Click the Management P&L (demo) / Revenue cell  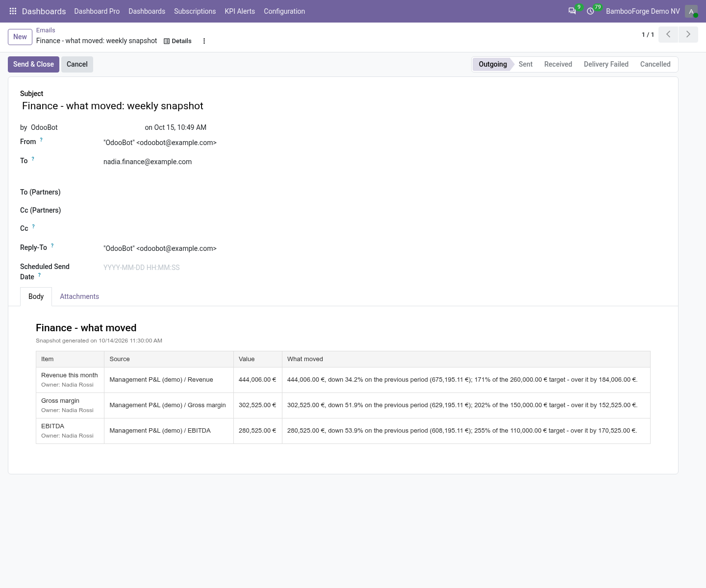point(169,380)
